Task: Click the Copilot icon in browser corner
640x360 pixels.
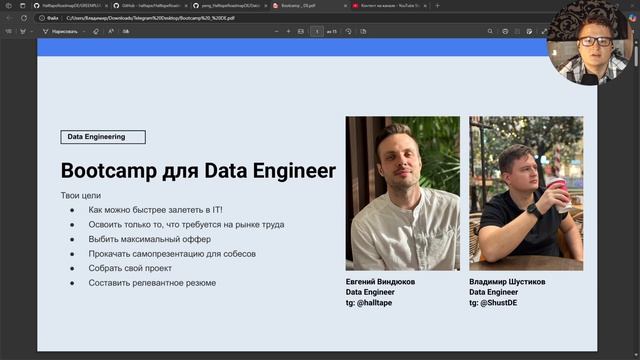Action: pos(633,18)
